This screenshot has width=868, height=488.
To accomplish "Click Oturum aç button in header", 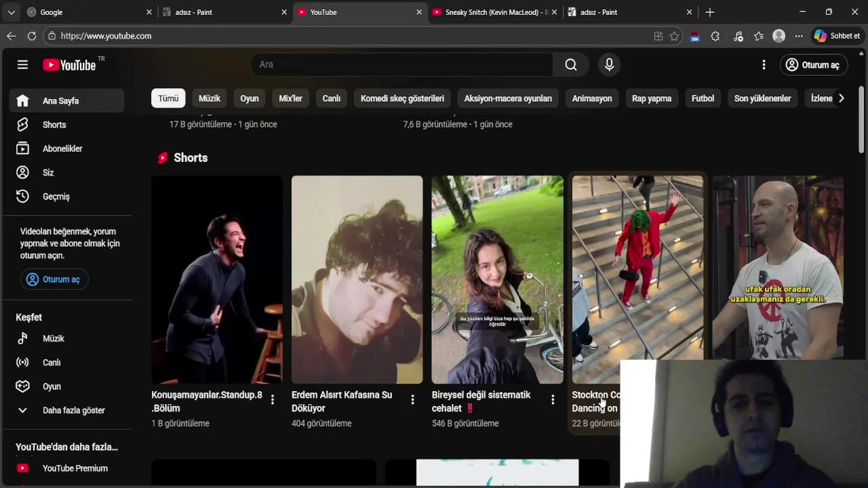I will tap(812, 64).
